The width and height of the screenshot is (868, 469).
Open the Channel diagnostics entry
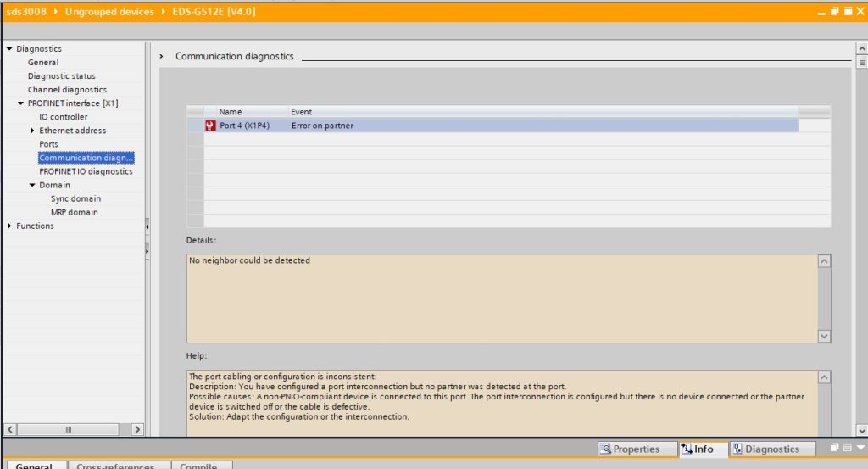click(x=67, y=90)
